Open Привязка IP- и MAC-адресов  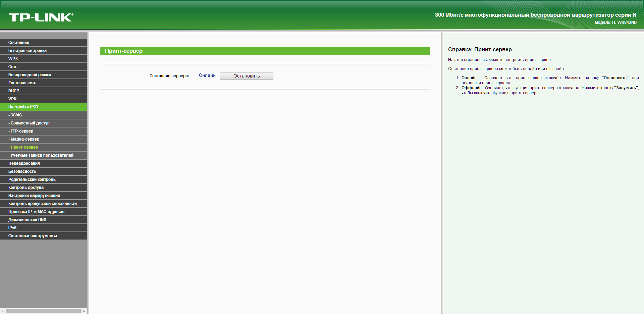point(44,212)
